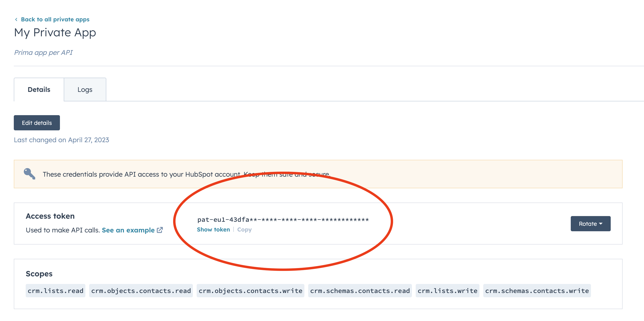Click the key icon in credentials banner

(29, 174)
